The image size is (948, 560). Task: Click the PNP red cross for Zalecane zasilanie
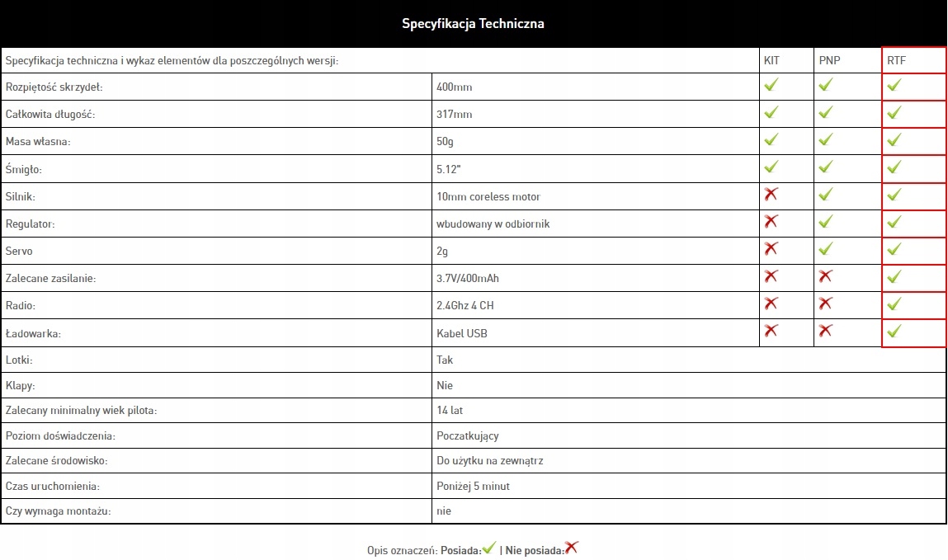coord(826,276)
